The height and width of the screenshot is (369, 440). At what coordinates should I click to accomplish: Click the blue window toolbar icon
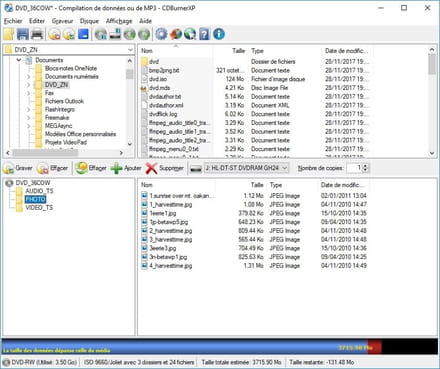[83, 34]
